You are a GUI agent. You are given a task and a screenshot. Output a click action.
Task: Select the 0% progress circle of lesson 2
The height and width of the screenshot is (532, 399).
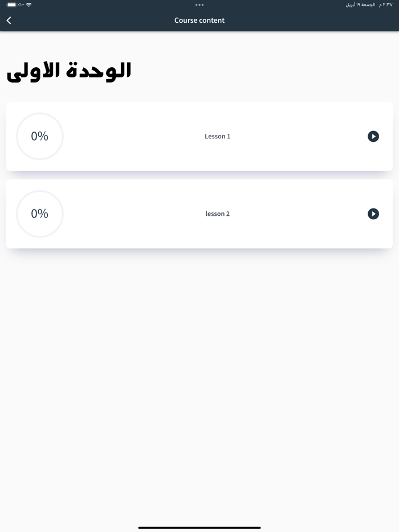[x=39, y=214]
